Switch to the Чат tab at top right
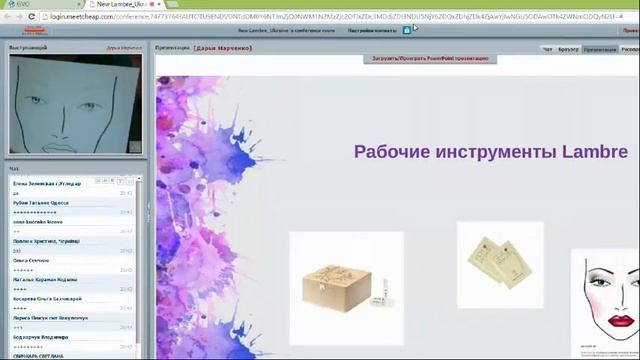This screenshot has height=360, width=640. click(x=547, y=49)
